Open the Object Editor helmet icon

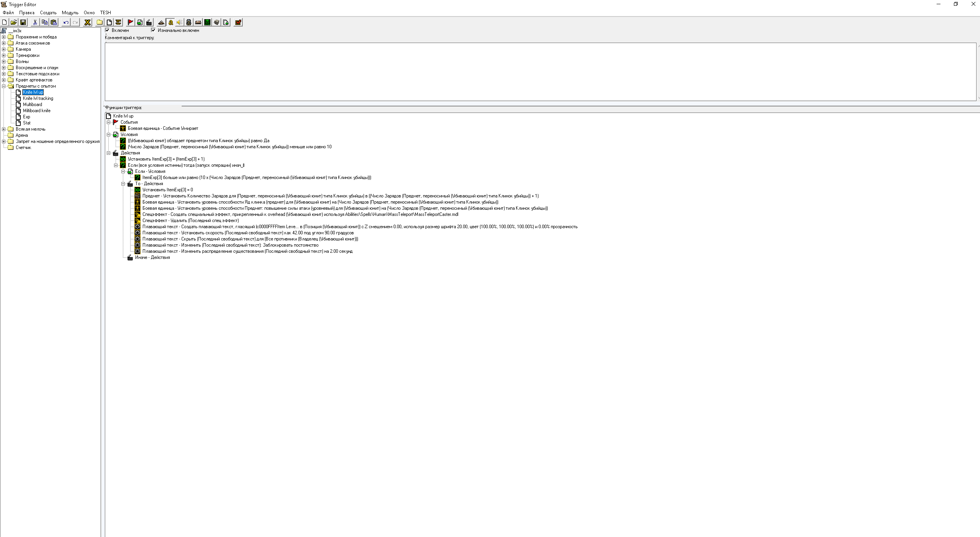point(189,22)
